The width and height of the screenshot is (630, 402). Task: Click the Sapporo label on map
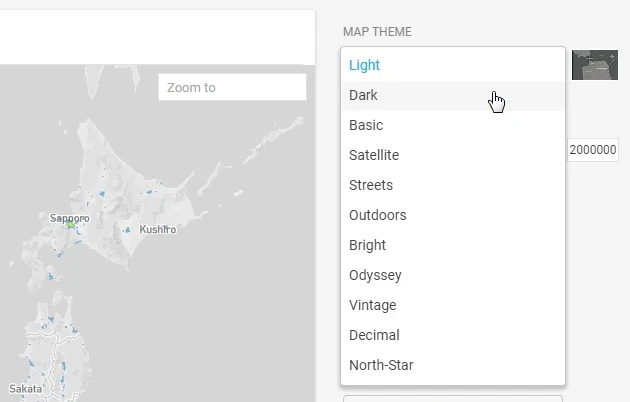[x=70, y=218]
